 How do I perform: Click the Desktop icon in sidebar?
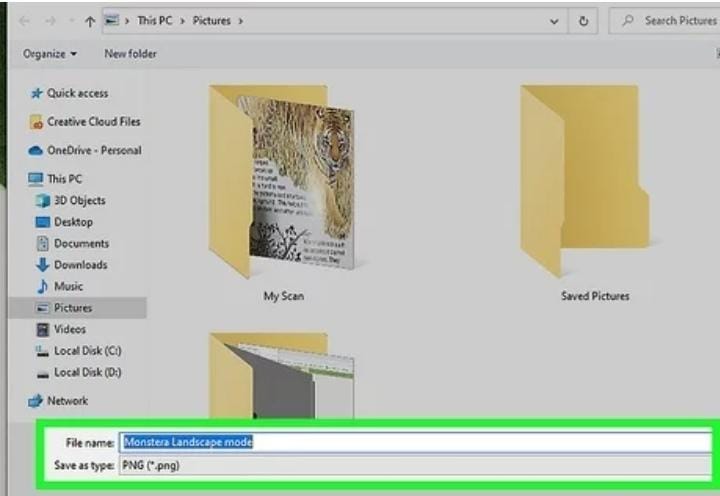(x=43, y=222)
